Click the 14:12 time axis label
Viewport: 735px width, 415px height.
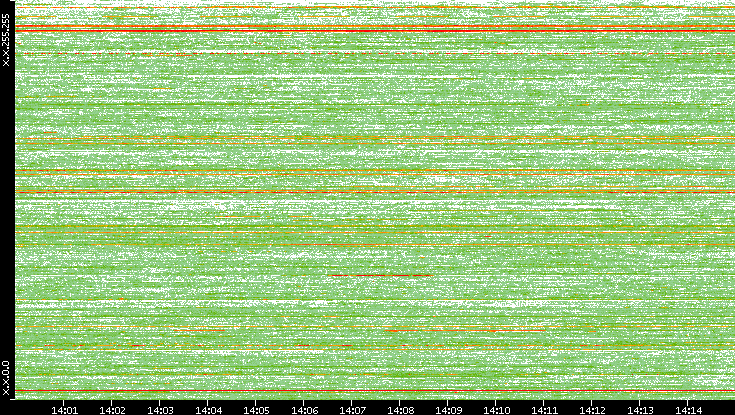pos(592,410)
